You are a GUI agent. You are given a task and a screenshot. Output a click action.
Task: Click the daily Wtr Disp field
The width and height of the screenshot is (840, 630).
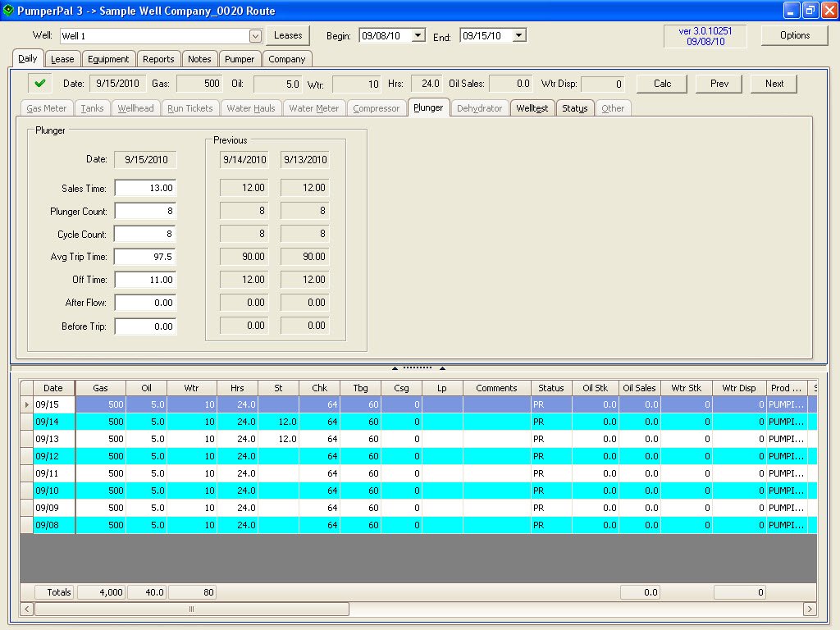(603, 84)
